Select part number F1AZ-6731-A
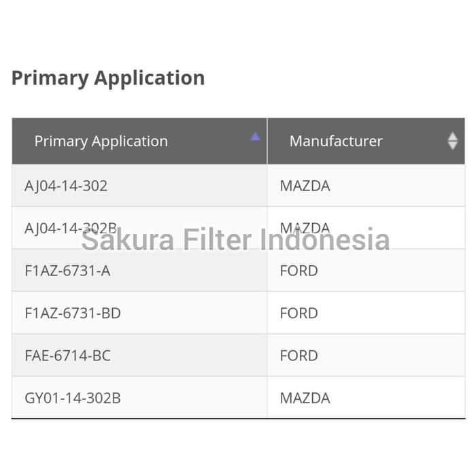The height and width of the screenshot is (476, 476). tap(67, 271)
